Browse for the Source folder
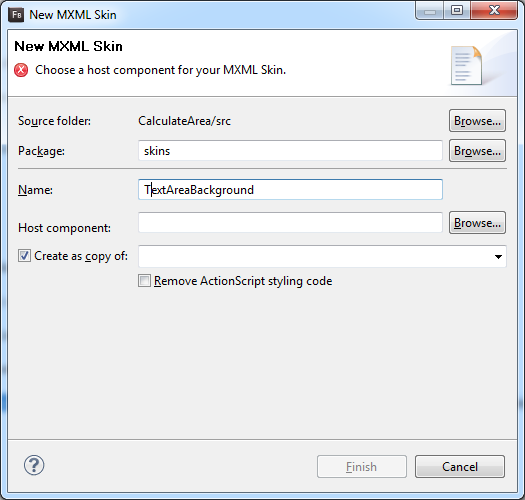Screen dimensions: 525x500 click(477, 121)
